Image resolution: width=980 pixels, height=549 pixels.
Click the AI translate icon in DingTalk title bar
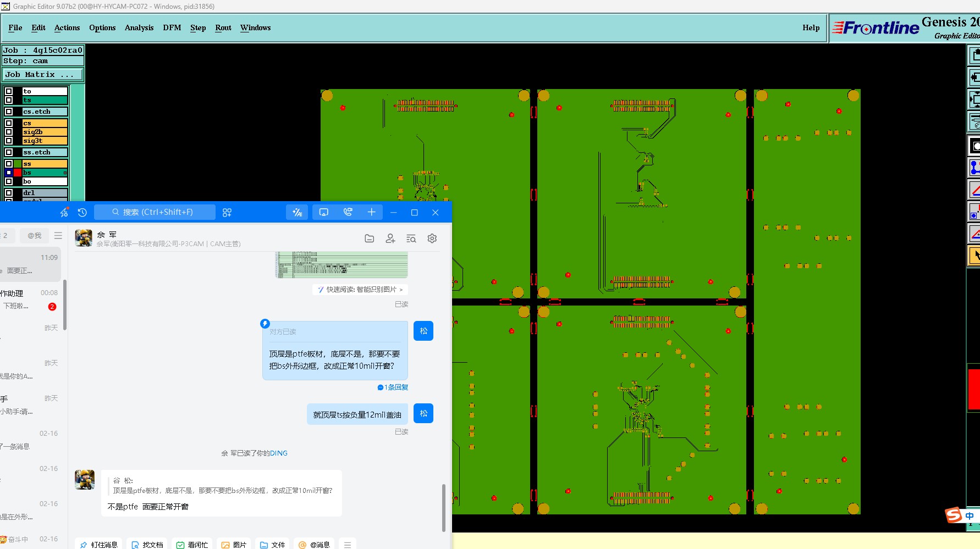(x=297, y=212)
